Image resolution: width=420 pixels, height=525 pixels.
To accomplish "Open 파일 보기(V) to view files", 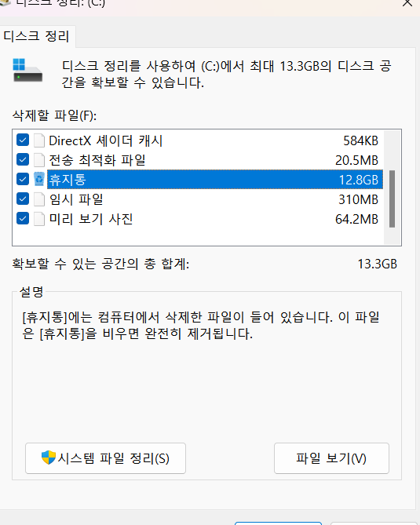I will pos(331,458).
